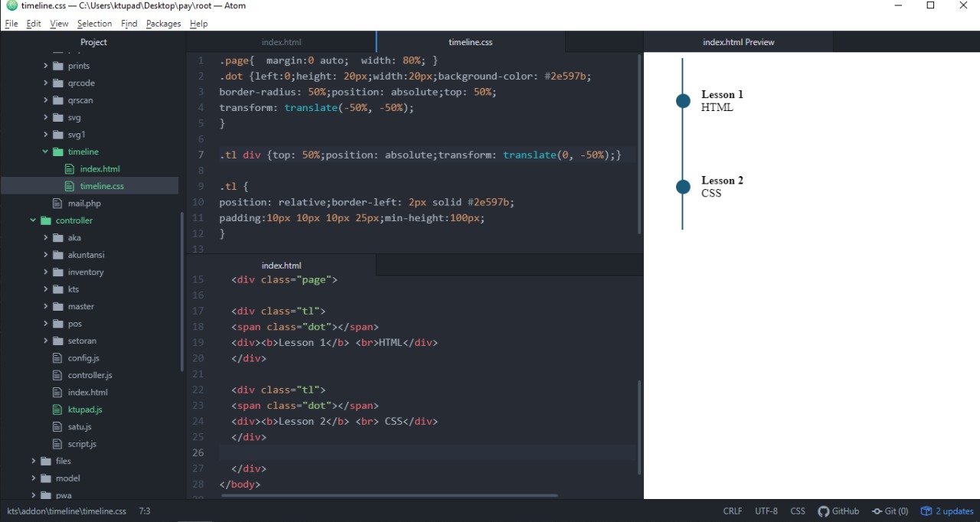This screenshot has width=980, height=522.
Task: Click the UTF-8 encoding indicator
Action: (x=766, y=511)
